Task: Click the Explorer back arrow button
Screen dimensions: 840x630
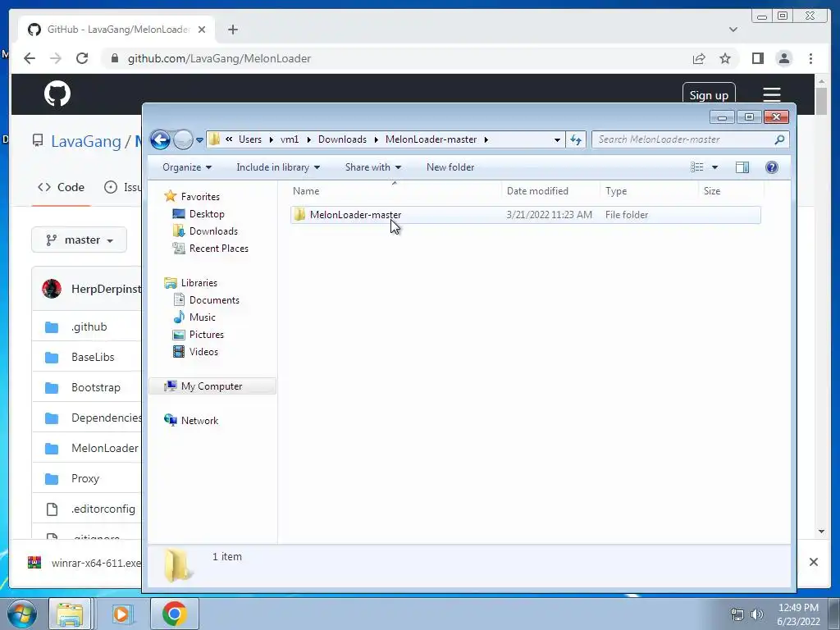Action: click(x=160, y=139)
